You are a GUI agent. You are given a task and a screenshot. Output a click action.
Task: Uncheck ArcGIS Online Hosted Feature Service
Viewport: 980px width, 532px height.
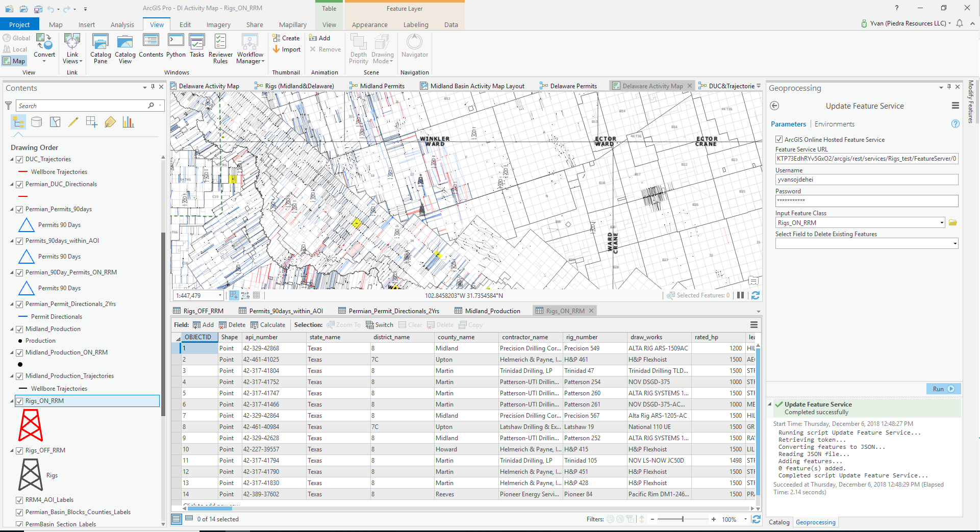click(779, 139)
